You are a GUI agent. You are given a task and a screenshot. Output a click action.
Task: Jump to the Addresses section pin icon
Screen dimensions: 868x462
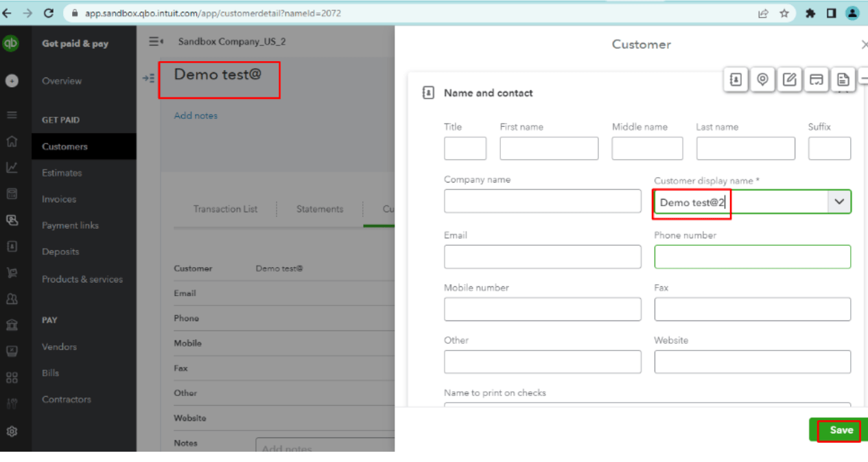(762, 80)
